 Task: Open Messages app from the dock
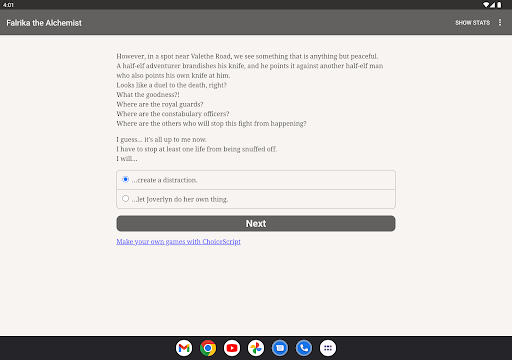280,348
